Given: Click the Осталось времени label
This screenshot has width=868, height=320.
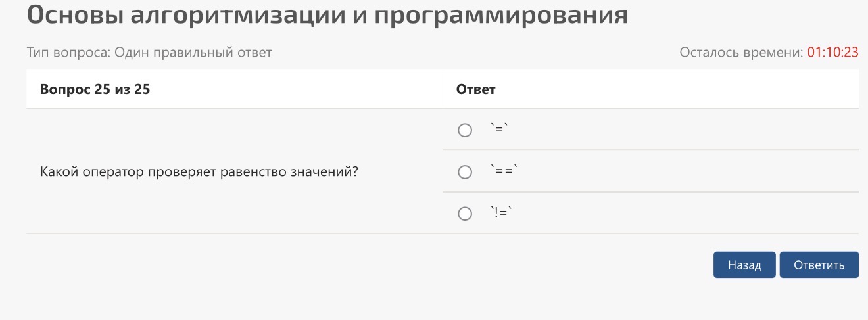Looking at the screenshot, I should coord(741,53).
